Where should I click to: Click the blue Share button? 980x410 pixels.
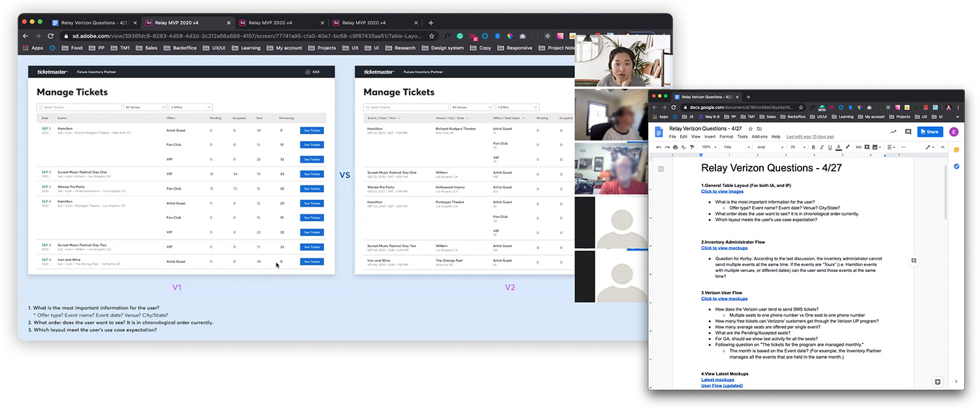click(930, 131)
